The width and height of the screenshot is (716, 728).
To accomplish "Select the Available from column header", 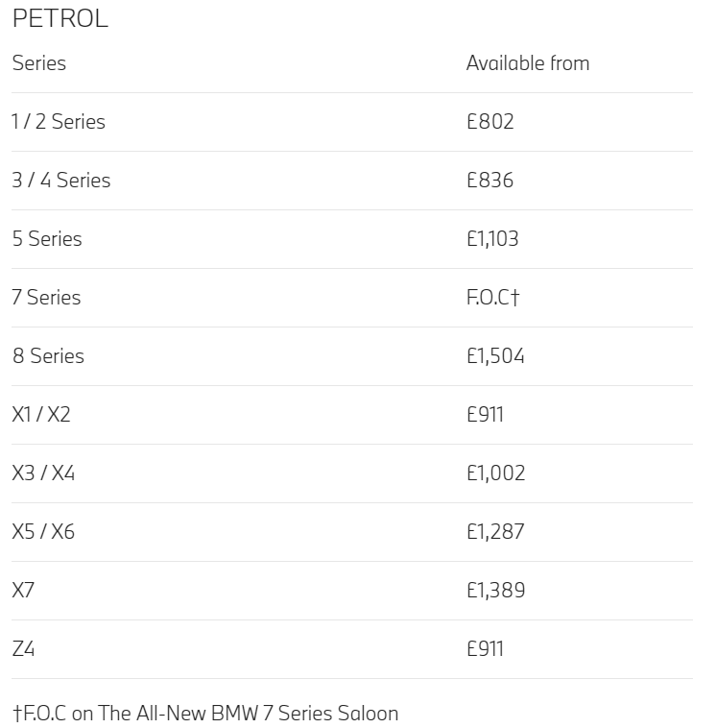I will (x=528, y=63).
